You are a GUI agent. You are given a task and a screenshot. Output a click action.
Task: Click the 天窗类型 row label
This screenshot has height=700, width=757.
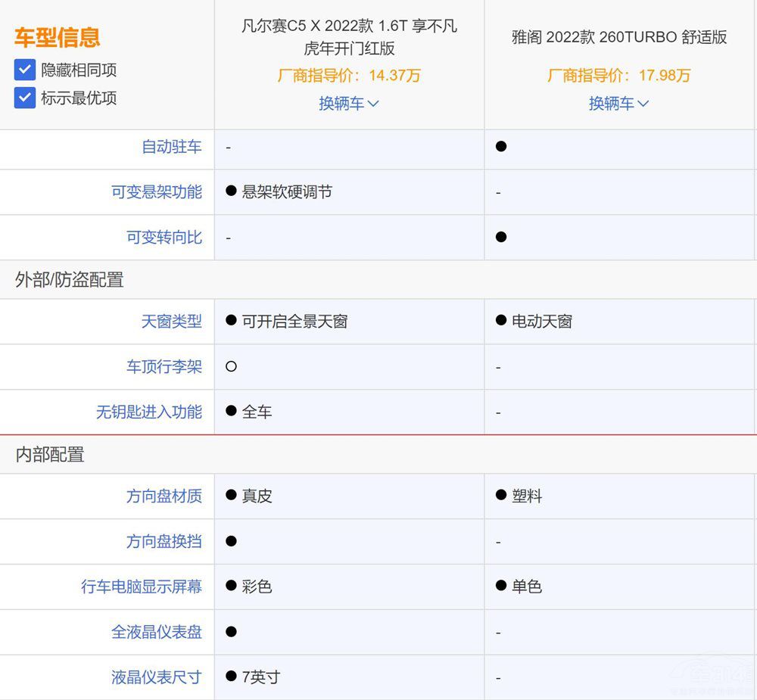click(x=172, y=322)
